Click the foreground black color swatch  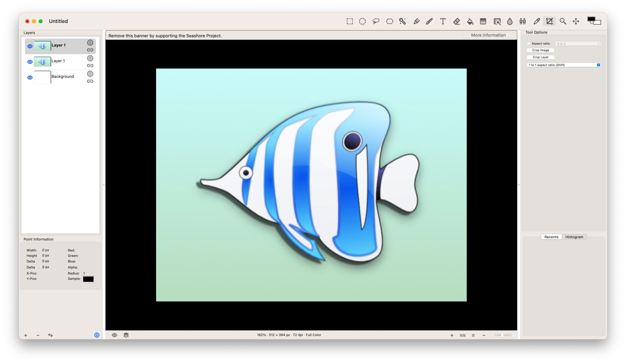point(591,20)
